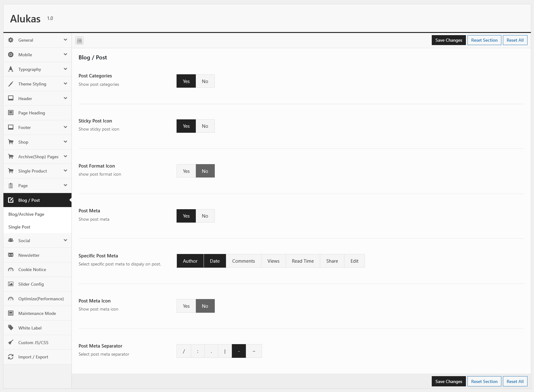
Task: Click the paintbrush icon for Theme Styling
Action: (x=11, y=84)
